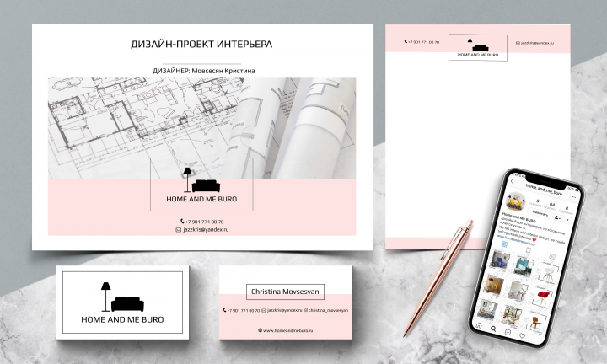Open the yellow chair wooden wall post
This screenshot has width=607, height=364.
(x=494, y=285)
